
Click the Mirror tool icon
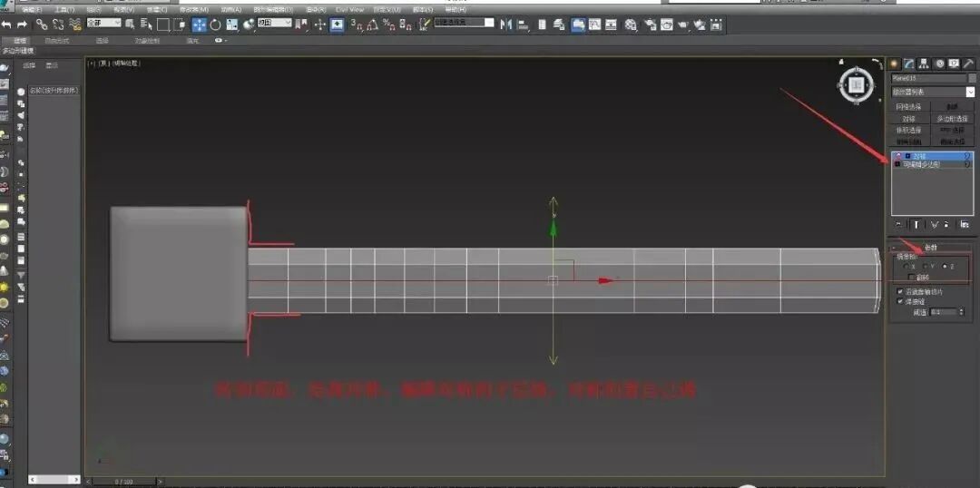tap(505, 24)
